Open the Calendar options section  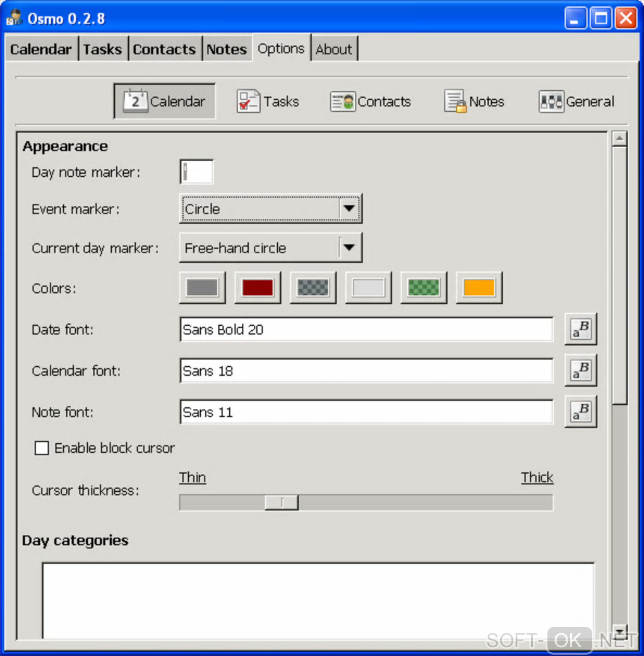164,101
